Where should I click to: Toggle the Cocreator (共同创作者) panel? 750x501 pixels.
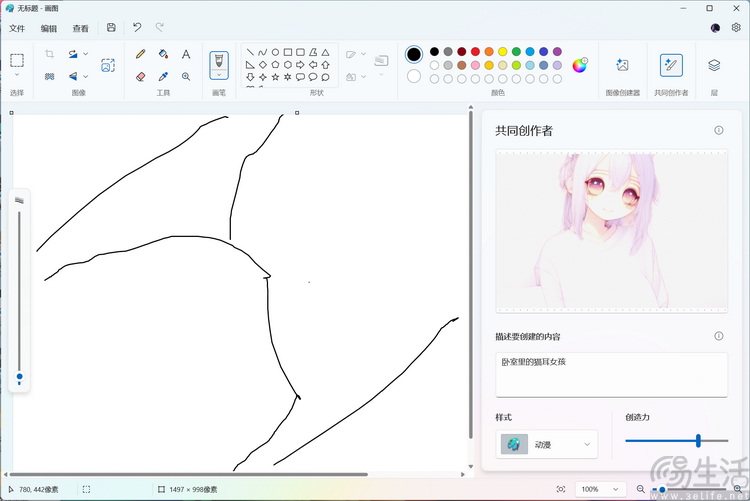[x=671, y=65]
